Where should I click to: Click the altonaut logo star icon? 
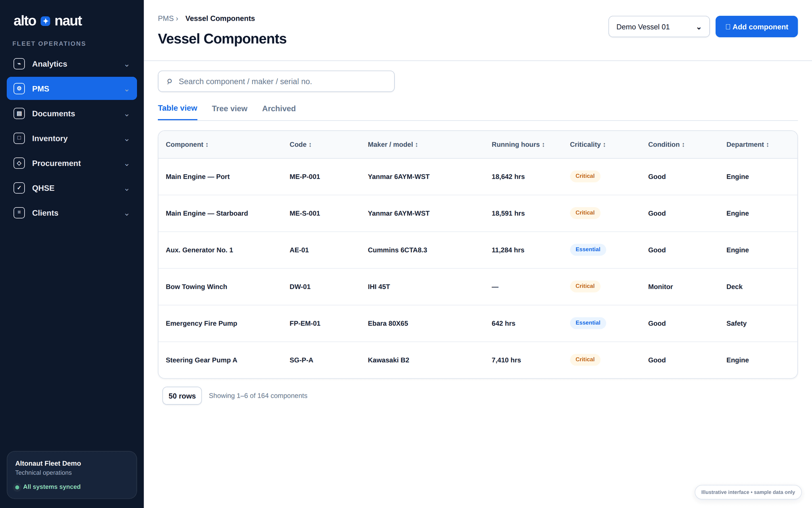tap(46, 21)
